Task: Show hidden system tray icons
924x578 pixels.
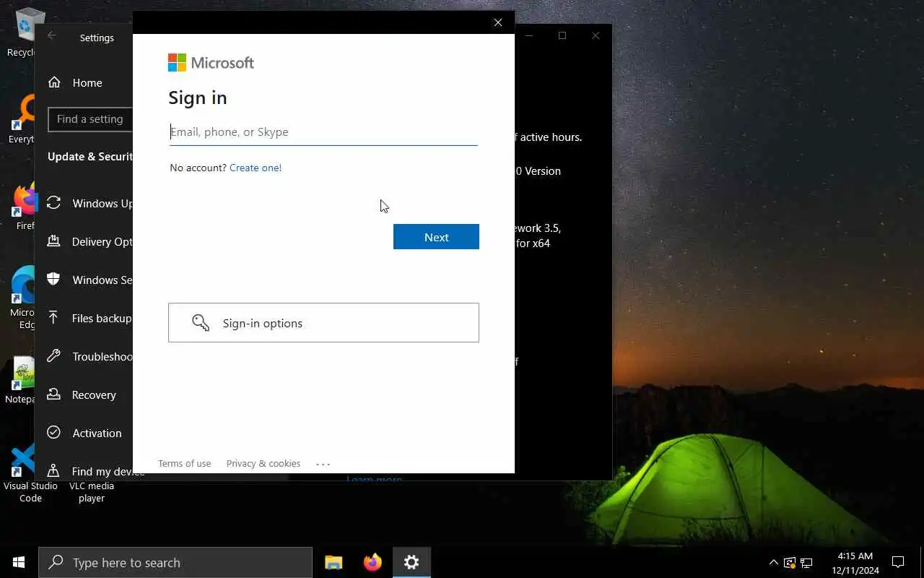Action: [773, 562]
